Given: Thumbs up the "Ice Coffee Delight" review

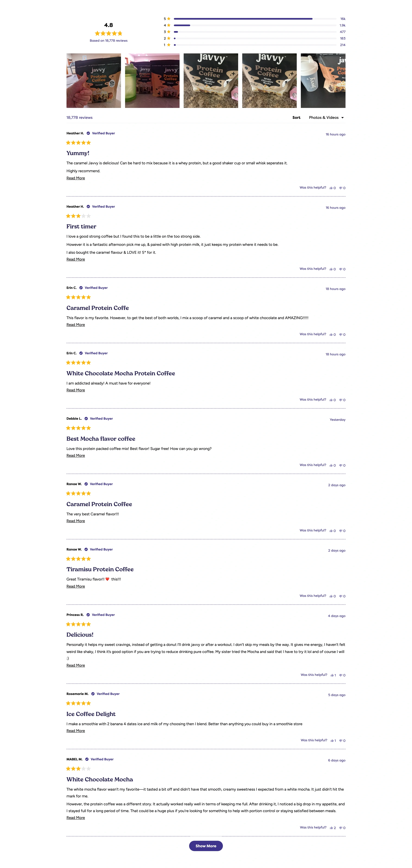Looking at the screenshot, I should (x=332, y=740).
